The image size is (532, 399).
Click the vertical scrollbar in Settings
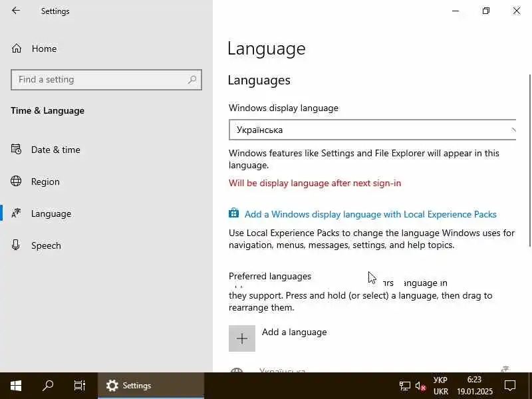[x=529, y=160]
